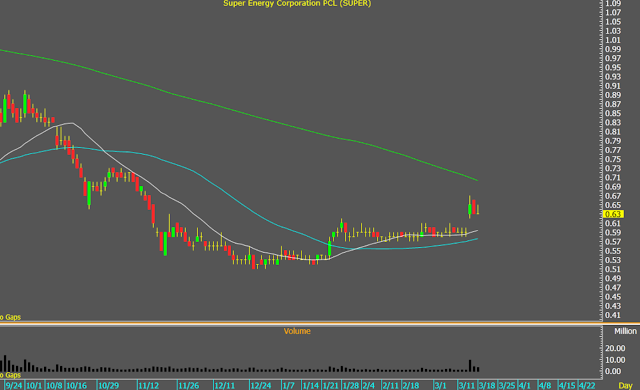This screenshot has height=390, width=640.
Task: Select the 4/15 date on time axis
Action: click(567, 386)
